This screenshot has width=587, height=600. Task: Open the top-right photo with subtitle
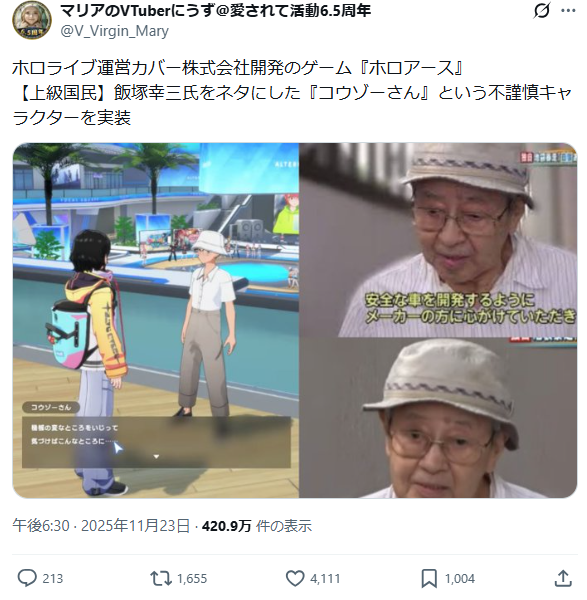[438, 240]
